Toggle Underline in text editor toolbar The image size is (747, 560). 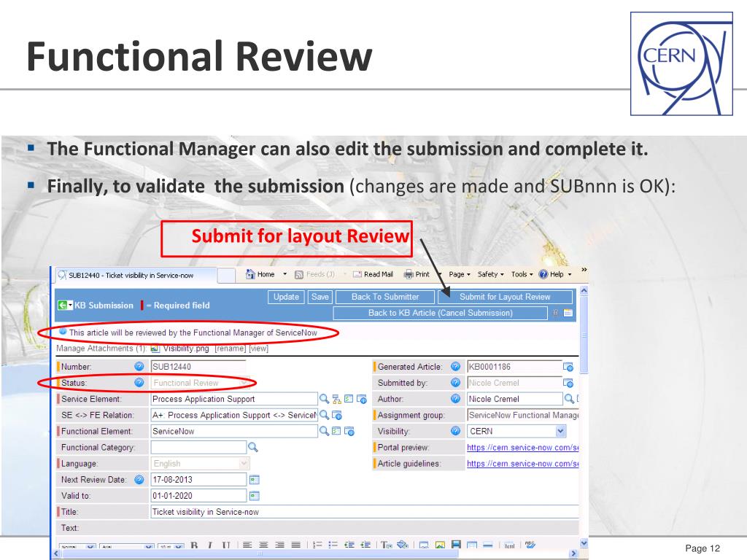coord(226,545)
